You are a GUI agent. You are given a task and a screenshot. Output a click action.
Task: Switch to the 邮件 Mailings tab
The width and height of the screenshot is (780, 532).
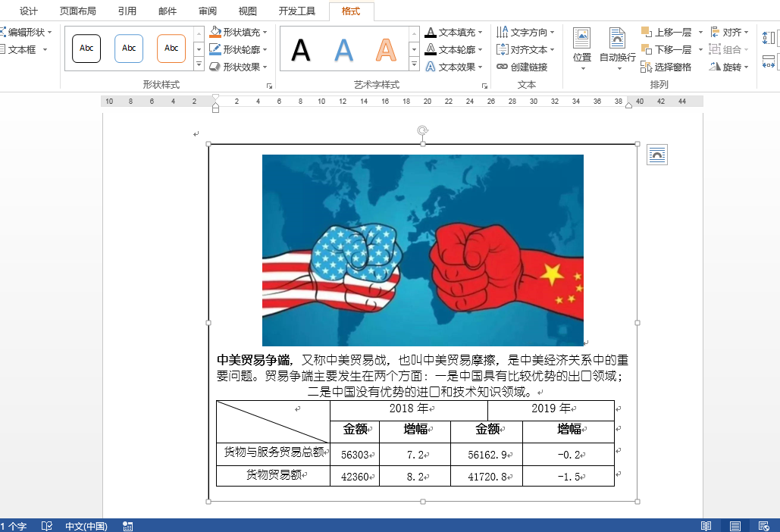(x=167, y=11)
